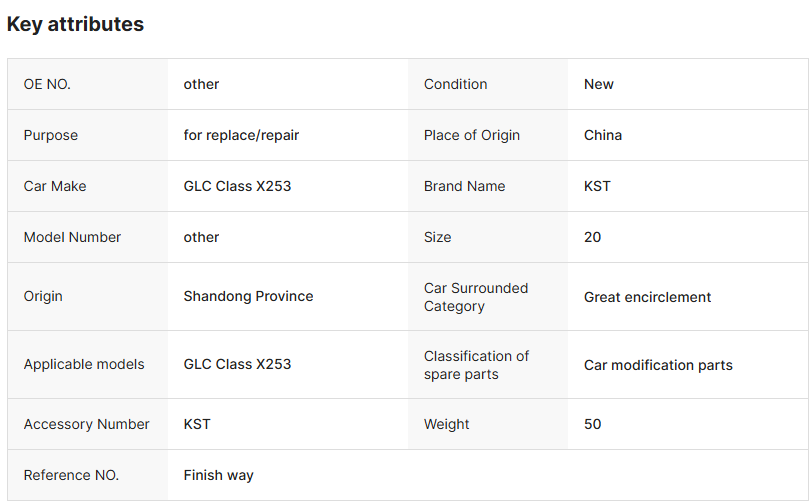The image size is (811, 502).
Task: Select the Accessory Number label
Action: click(87, 424)
